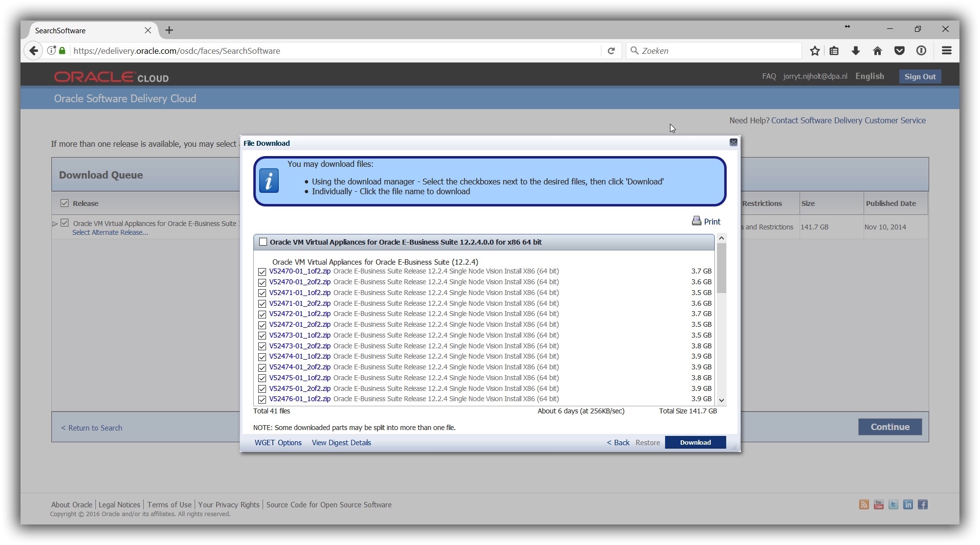Open V52475-01_2of2.zip file link
980x545 pixels.
pos(300,388)
